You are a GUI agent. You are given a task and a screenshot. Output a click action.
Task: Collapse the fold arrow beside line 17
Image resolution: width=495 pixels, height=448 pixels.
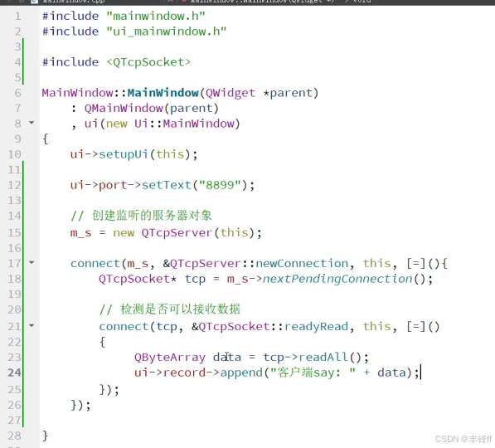click(32, 262)
